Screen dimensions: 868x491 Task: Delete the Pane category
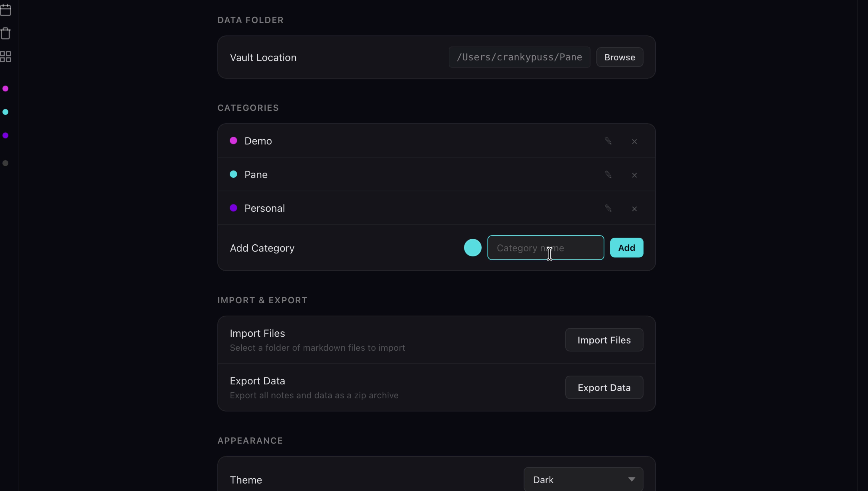click(x=635, y=175)
